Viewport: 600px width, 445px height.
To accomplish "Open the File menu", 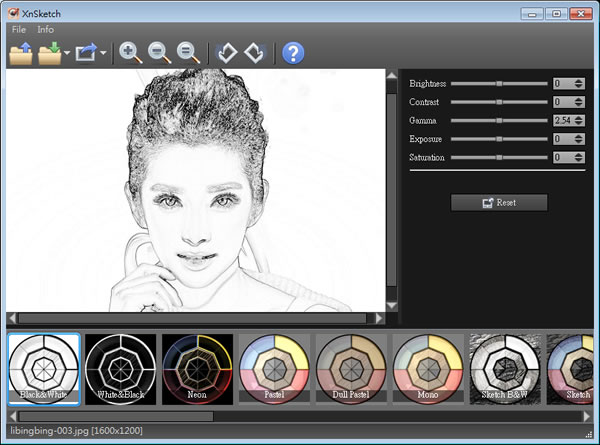I will (19, 29).
